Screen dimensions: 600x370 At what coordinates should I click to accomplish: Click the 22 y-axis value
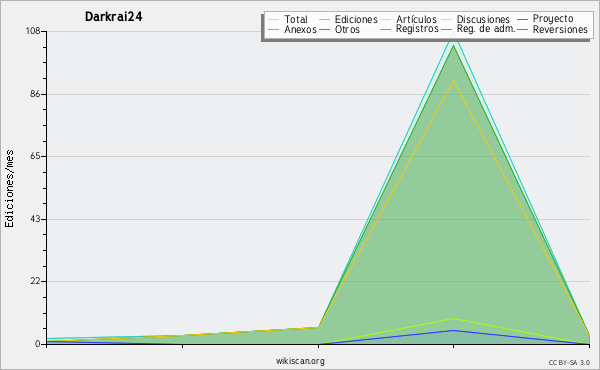(35, 282)
